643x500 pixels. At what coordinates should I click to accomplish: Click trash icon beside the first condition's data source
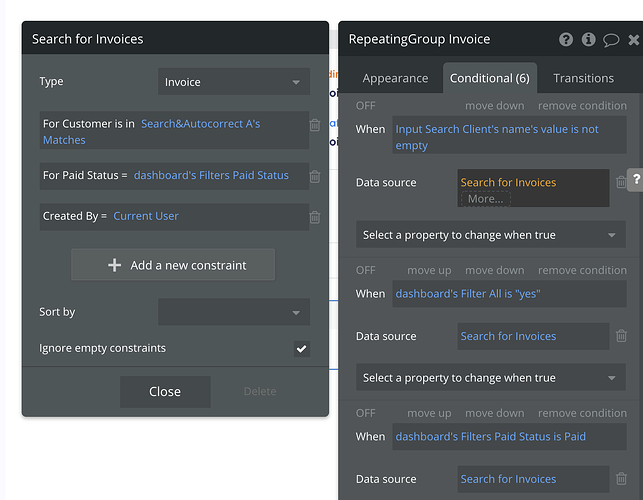pyautogui.click(x=621, y=182)
